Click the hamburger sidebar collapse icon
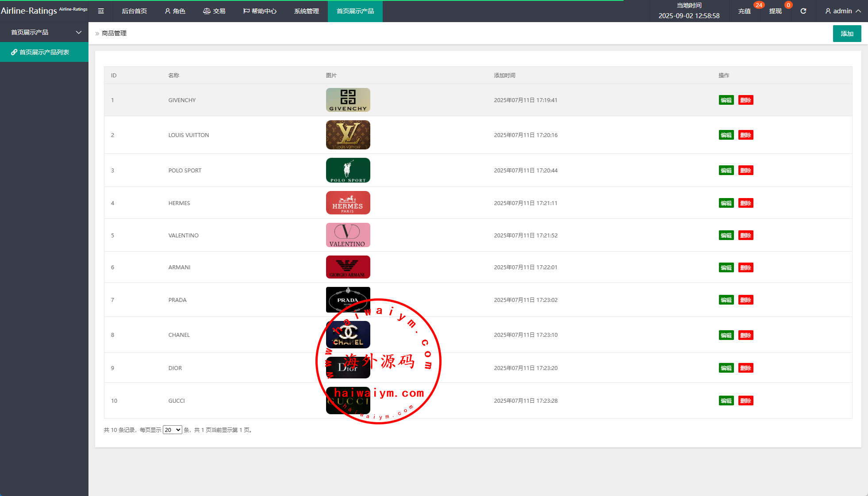868x496 pixels. 101,11
